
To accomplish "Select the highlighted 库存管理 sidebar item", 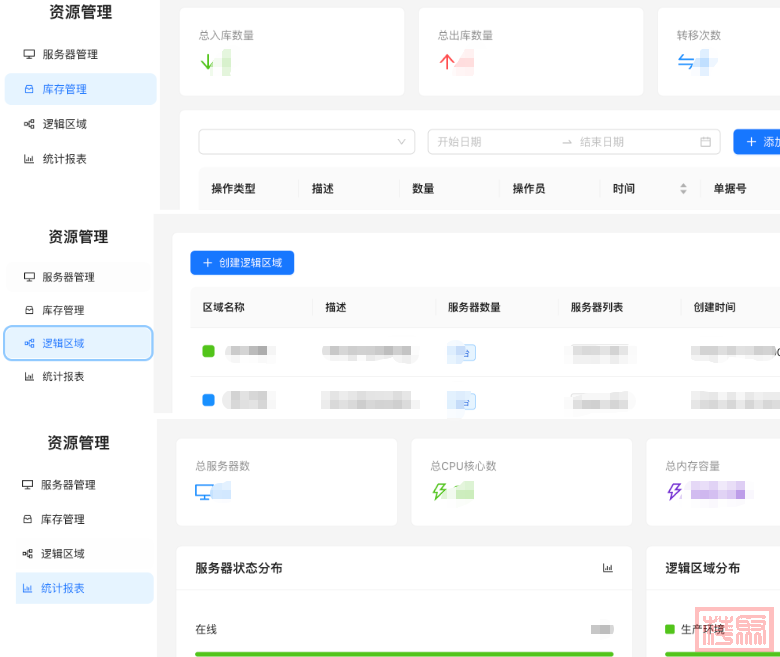I will tap(80, 89).
